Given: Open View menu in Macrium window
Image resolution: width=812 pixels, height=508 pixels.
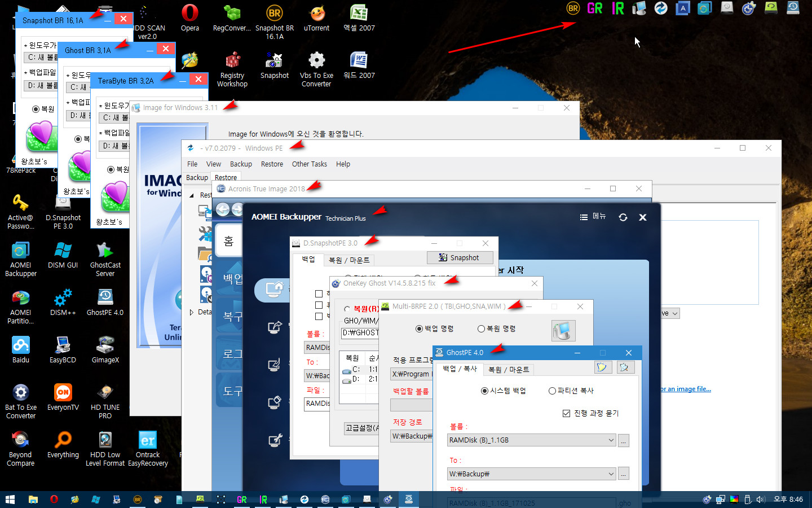Looking at the screenshot, I should click(214, 164).
